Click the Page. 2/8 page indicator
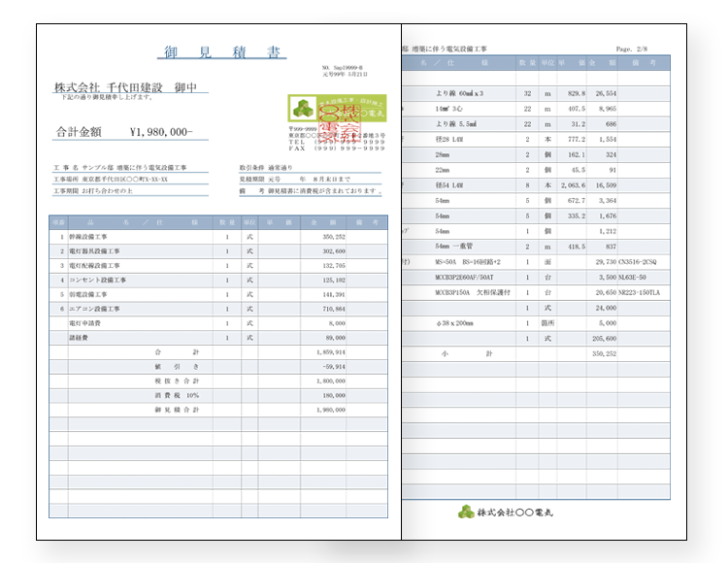 637,48
